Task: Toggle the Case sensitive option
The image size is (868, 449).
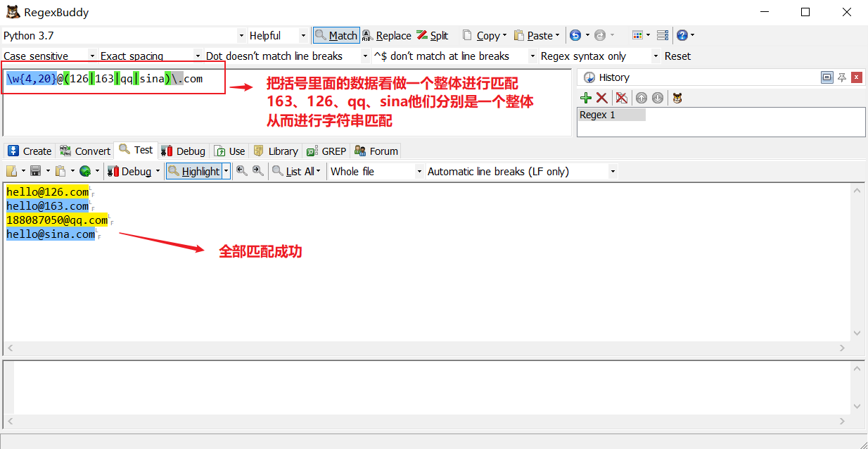Action: 49,56
